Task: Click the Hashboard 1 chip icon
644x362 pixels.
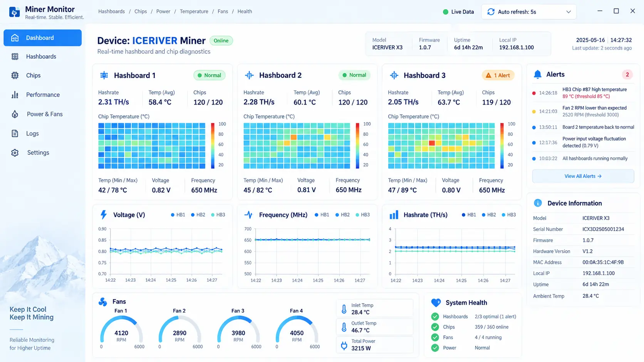Action: coord(104,75)
